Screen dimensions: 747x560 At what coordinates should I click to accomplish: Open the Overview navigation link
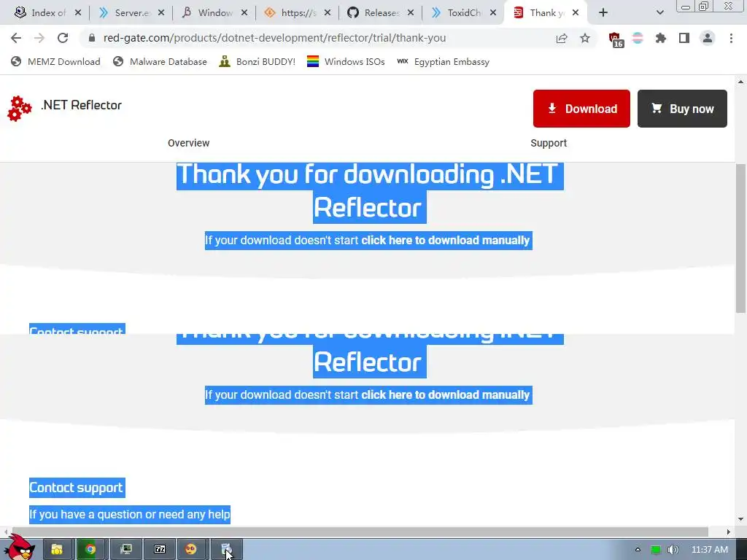click(x=189, y=143)
